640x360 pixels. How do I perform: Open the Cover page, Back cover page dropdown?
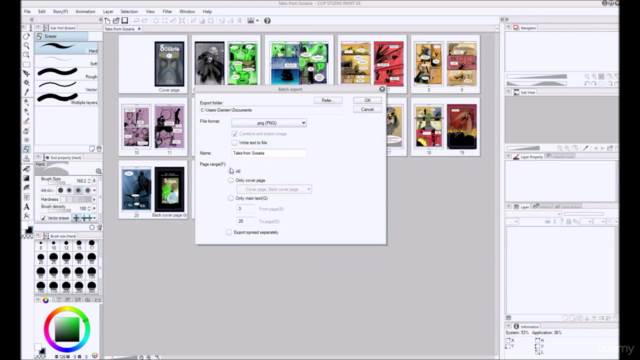tap(274, 189)
